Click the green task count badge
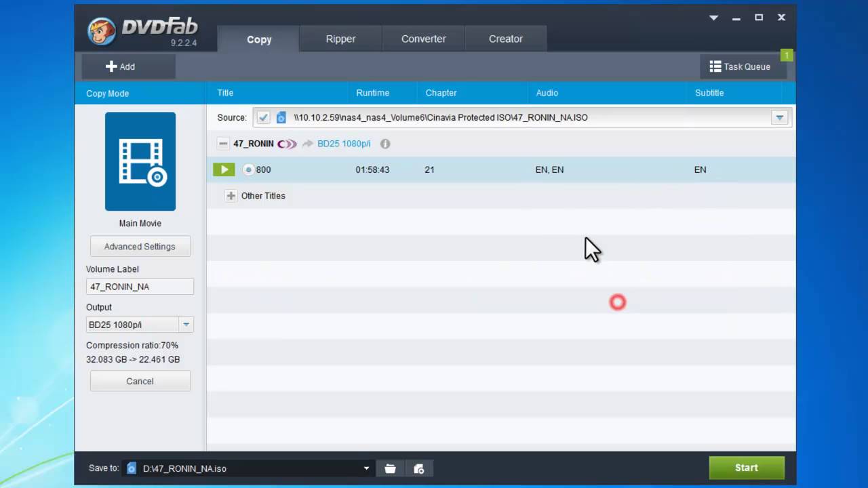Image resolution: width=868 pixels, height=488 pixels. click(787, 55)
